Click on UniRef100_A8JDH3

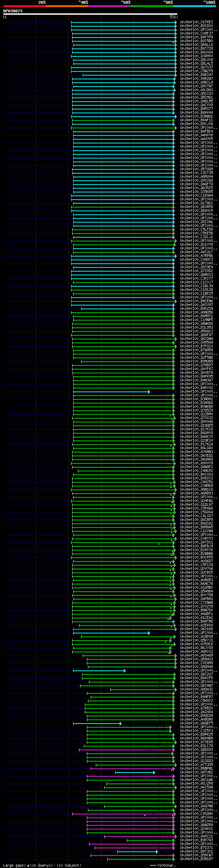[196, 90]
